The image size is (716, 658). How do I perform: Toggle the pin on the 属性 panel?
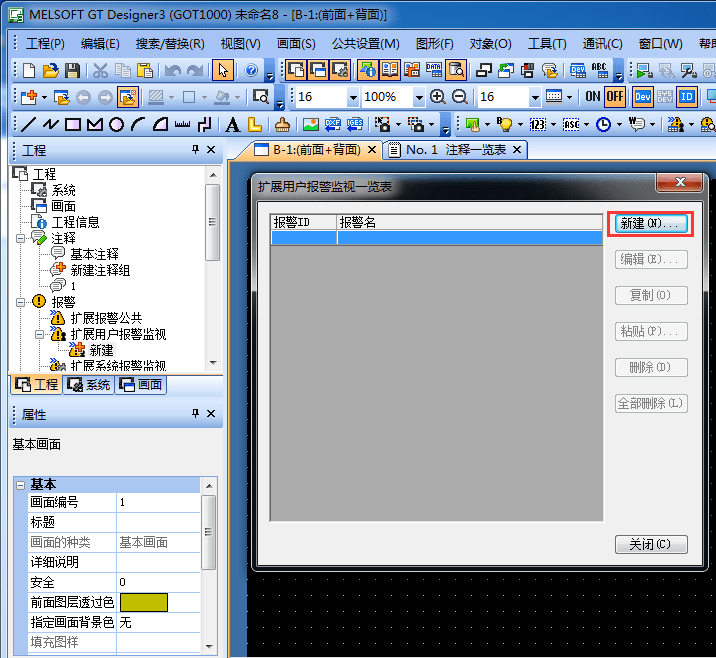pyautogui.click(x=196, y=414)
